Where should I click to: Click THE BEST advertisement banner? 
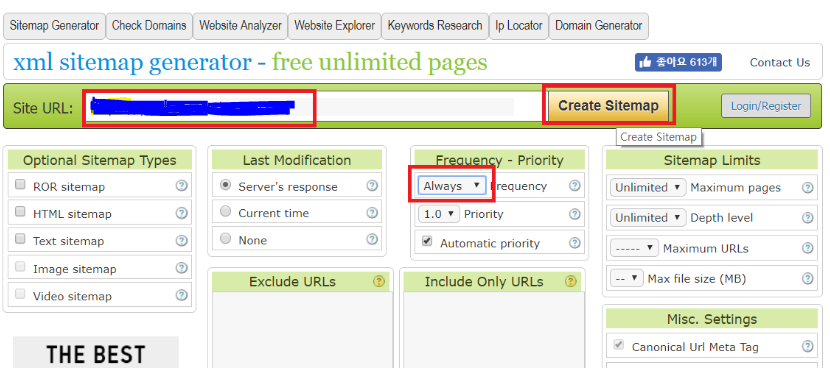(96, 352)
